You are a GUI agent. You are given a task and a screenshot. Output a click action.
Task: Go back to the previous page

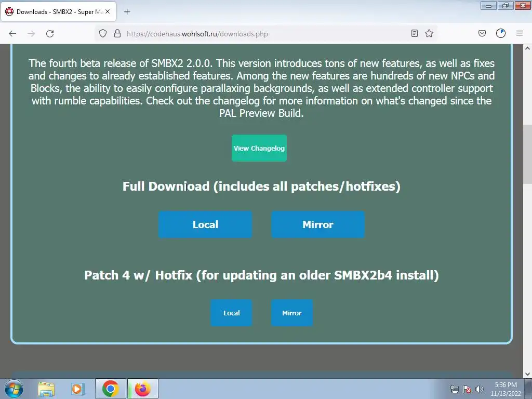[x=12, y=34]
